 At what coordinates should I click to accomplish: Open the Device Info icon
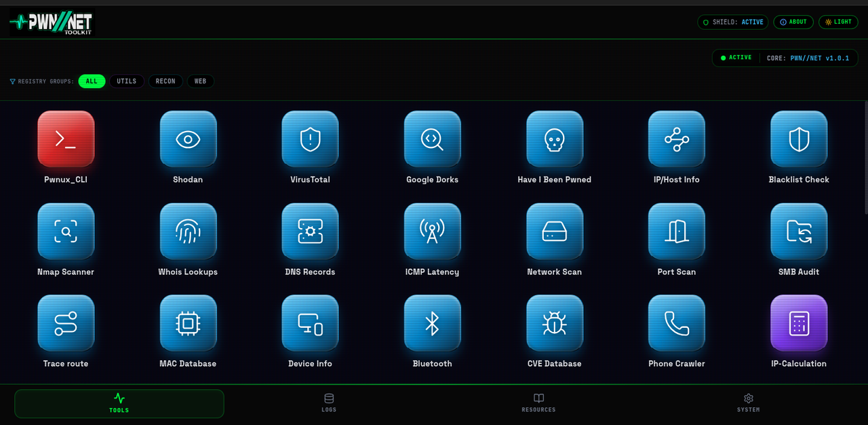[310, 323]
